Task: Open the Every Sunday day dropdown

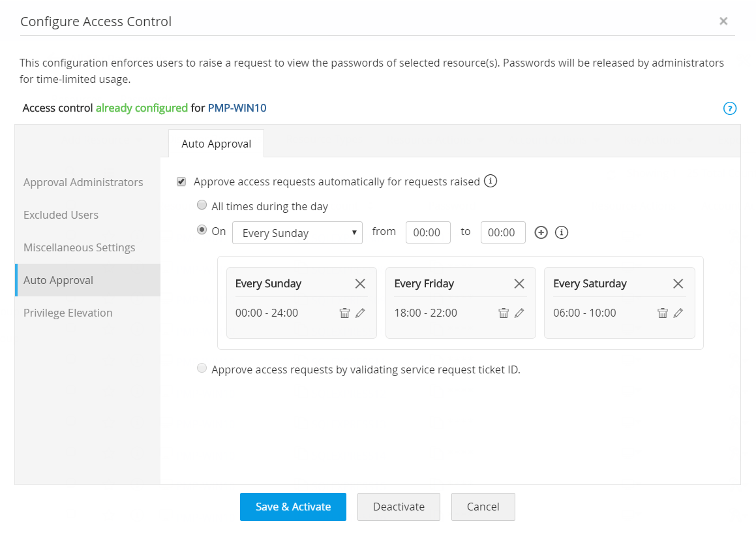Action: (297, 232)
